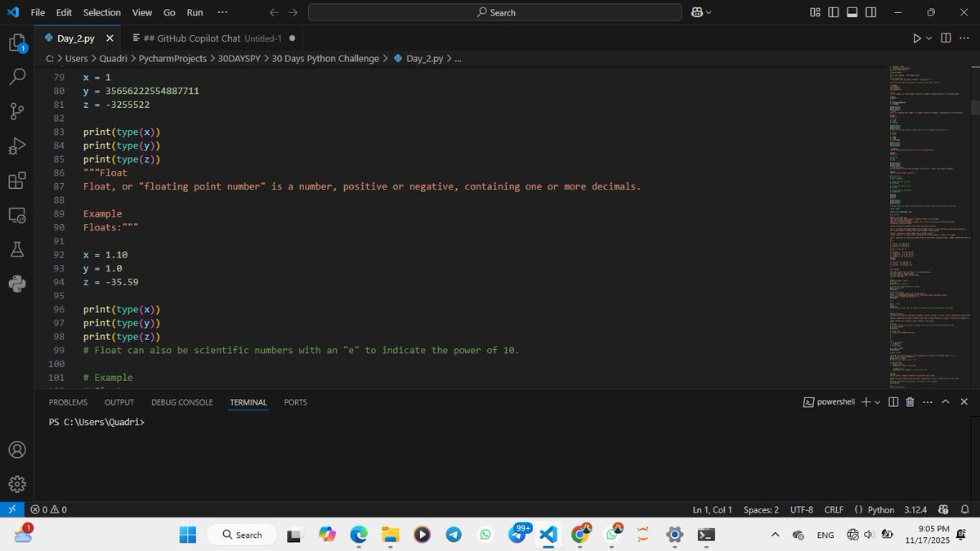Open the File menu
This screenshot has width=980, height=551.
click(38, 12)
